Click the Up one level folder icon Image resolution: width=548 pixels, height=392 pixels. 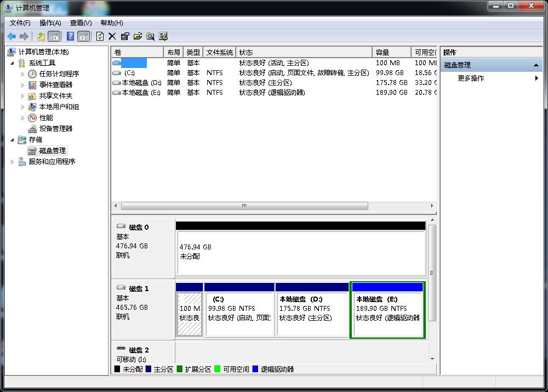[41, 36]
